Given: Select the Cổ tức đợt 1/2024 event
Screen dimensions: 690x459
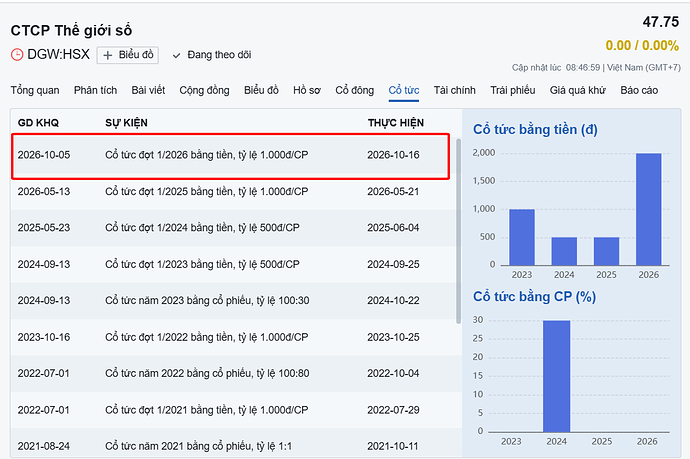Looking at the screenshot, I should coord(202,228).
